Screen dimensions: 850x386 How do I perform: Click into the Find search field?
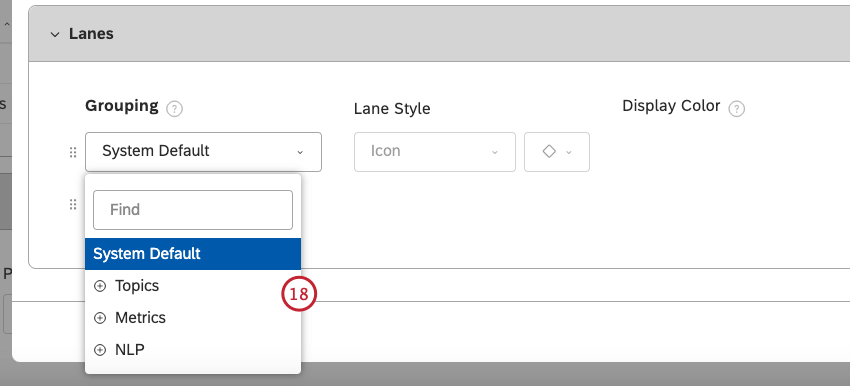click(193, 210)
